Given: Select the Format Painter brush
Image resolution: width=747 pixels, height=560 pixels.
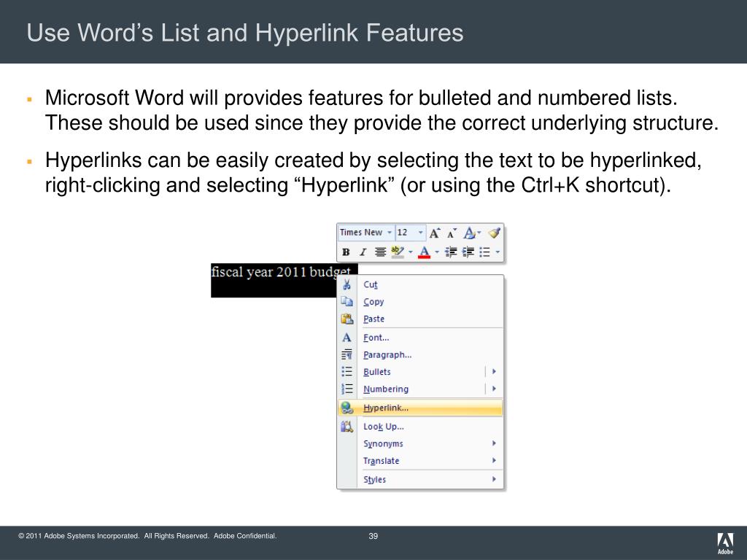Looking at the screenshot, I should 494,233.
